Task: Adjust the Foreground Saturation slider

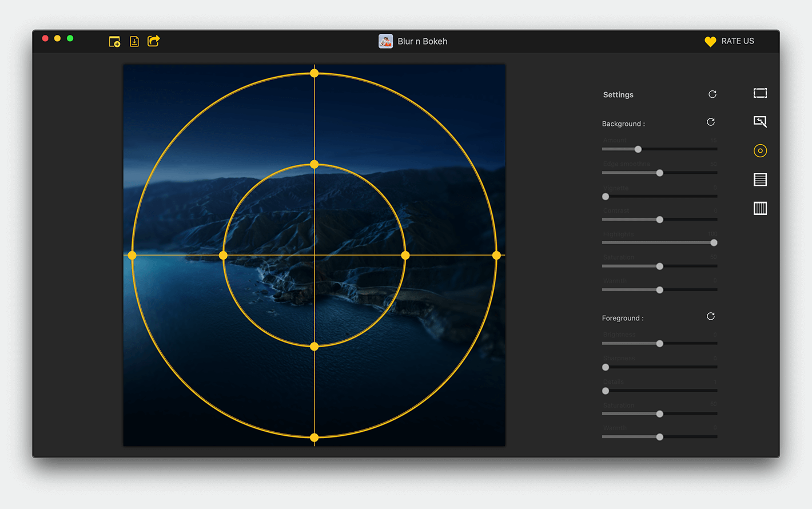Action: pyautogui.click(x=660, y=413)
